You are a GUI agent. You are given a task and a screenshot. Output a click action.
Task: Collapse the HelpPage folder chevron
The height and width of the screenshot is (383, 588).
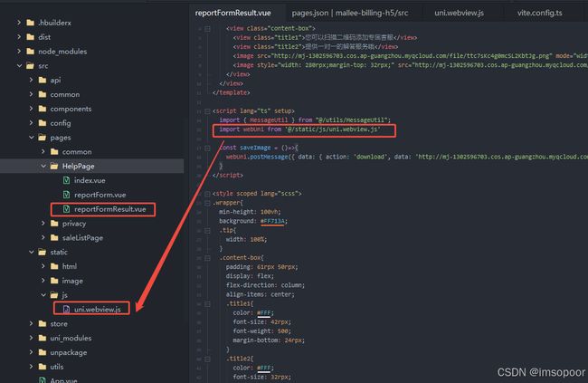[43, 166]
